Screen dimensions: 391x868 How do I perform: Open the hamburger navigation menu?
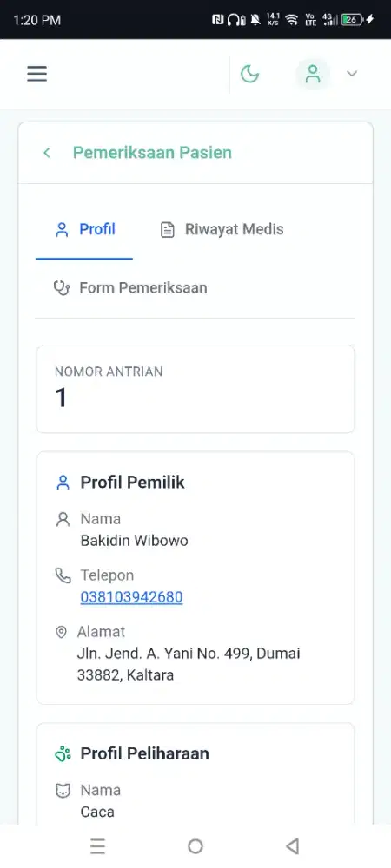(37, 74)
